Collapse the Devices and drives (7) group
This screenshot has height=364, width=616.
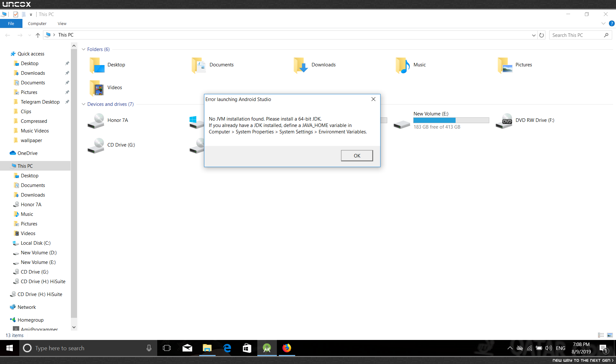[x=83, y=104]
